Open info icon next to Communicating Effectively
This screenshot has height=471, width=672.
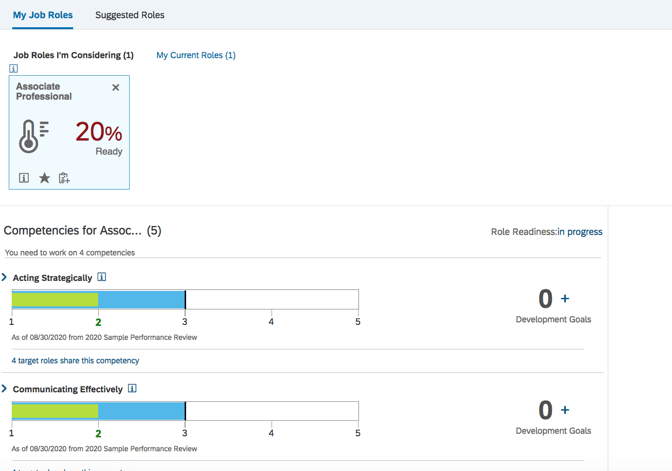pos(132,388)
